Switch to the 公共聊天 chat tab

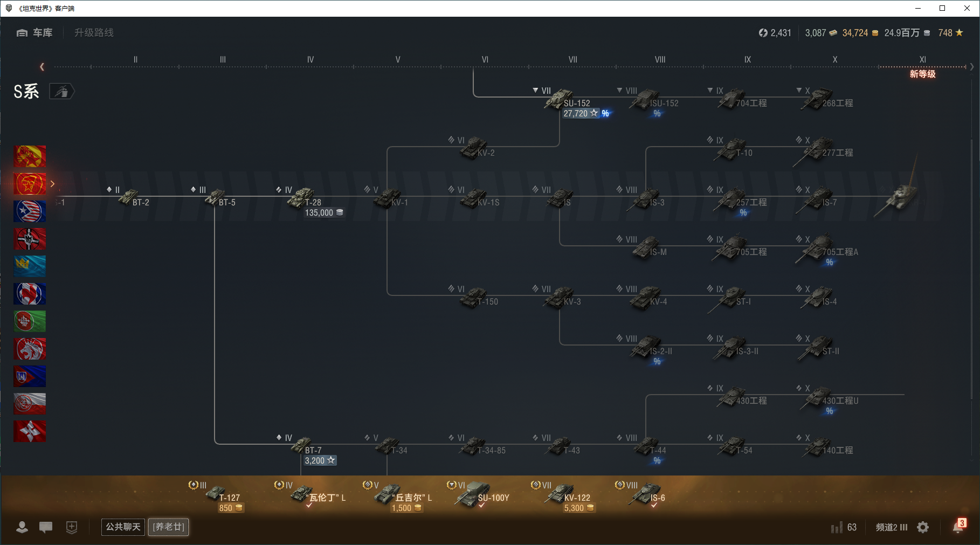tap(123, 527)
